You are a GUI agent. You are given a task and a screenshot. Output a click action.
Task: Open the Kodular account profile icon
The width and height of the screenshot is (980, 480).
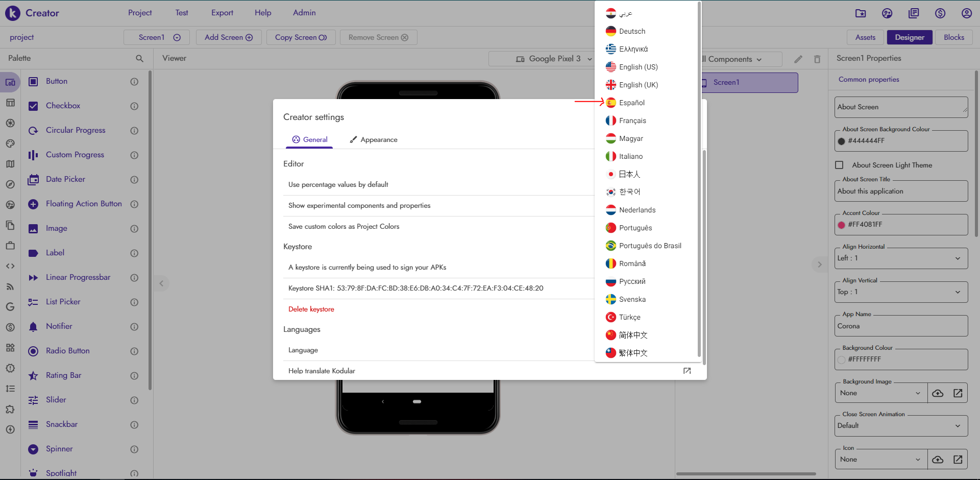[966, 13]
